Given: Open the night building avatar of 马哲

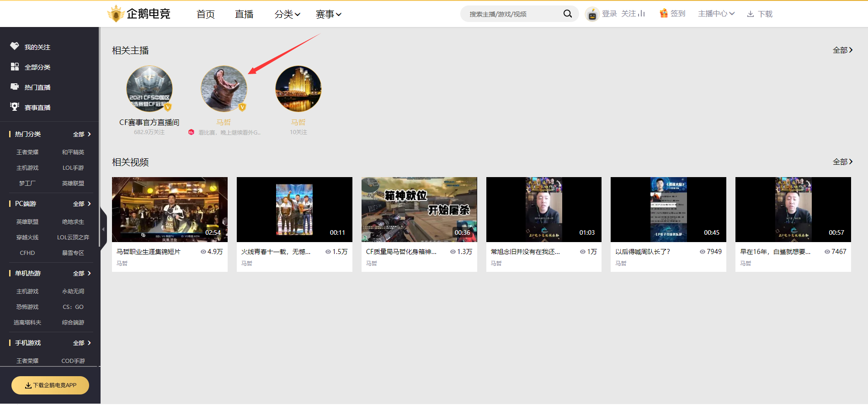Looking at the screenshot, I should tap(298, 89).
